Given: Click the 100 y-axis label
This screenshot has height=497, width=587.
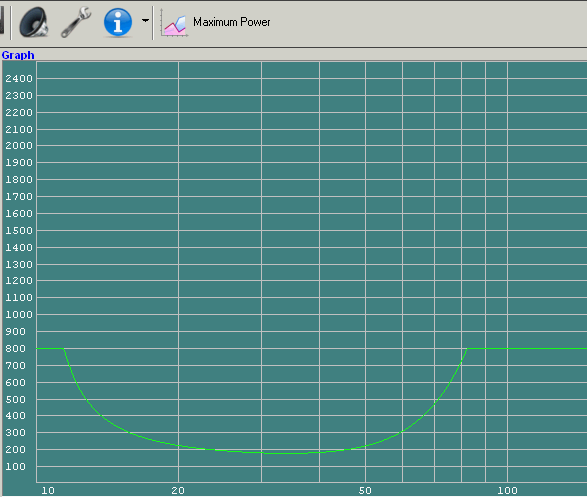Looking at the screenshot, I should click(x=15, y=467).
